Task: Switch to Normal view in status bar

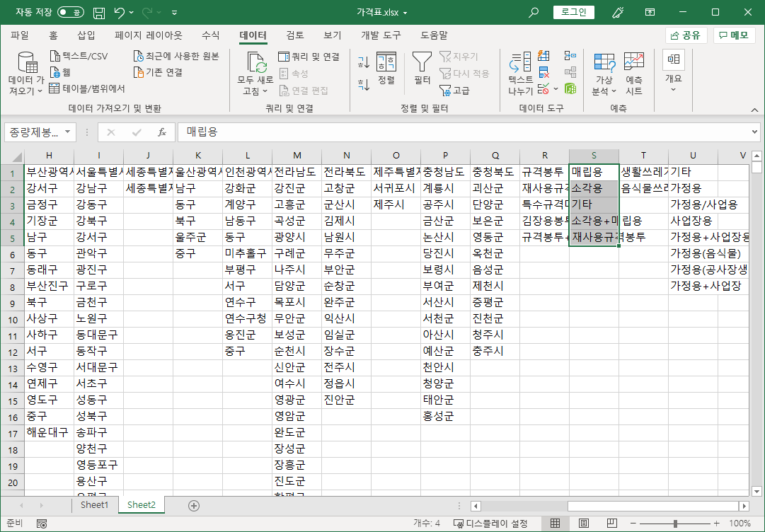Action: (x=556, y=524)
